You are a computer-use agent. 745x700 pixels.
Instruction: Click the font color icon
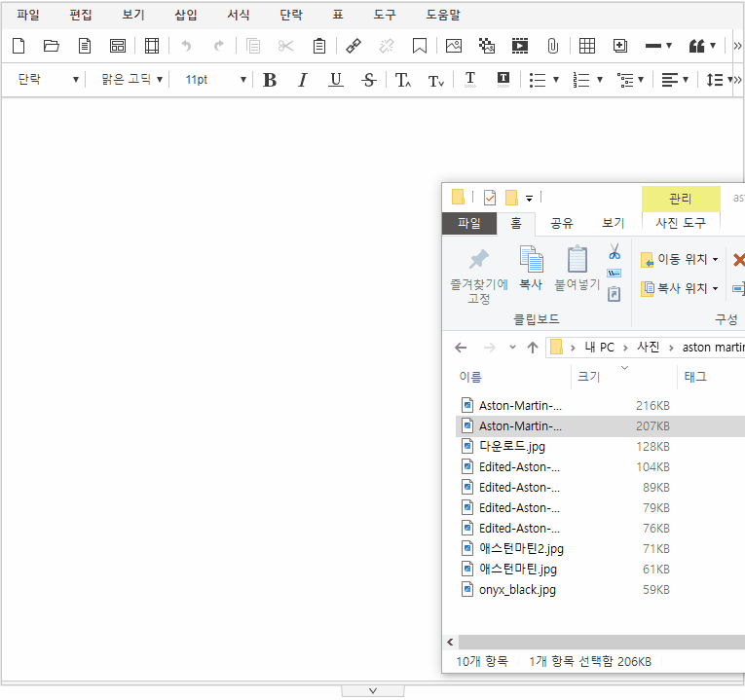470,80
